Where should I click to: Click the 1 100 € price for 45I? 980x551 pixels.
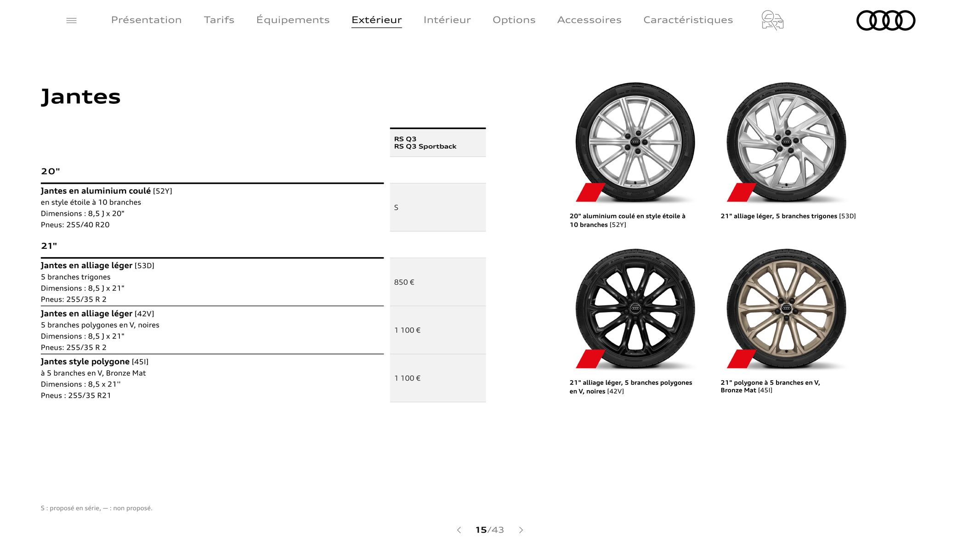coord(437,378)
